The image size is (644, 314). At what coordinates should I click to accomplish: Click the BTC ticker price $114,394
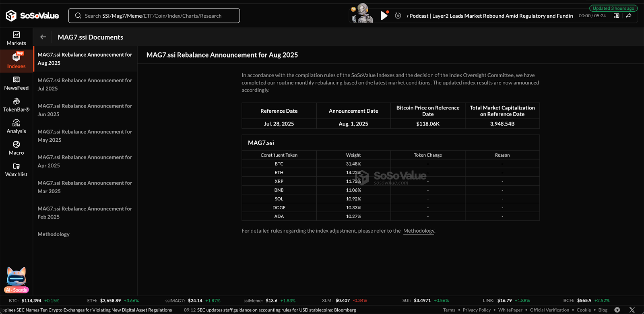tap(31, 301)
